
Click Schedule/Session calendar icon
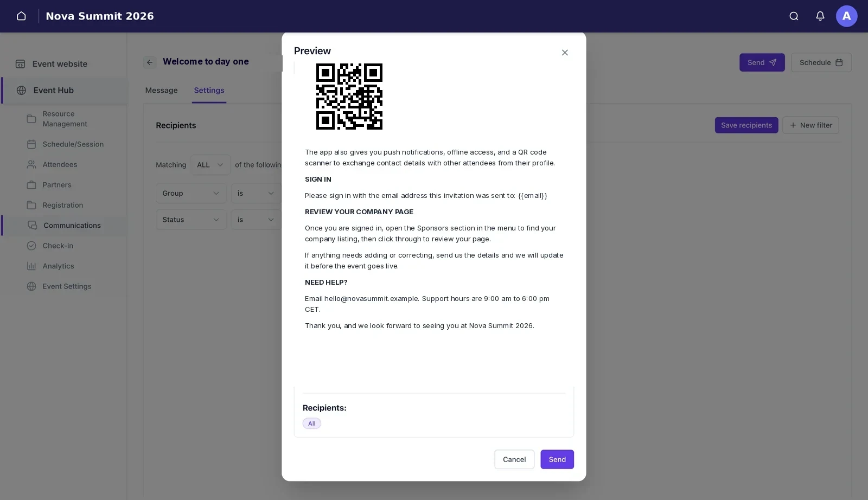tap(31, 144)
